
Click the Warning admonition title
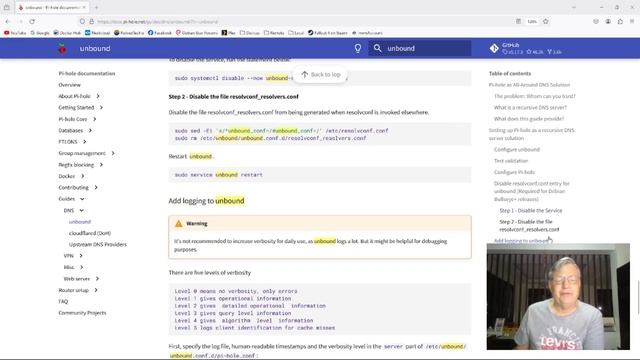point(320,223)
